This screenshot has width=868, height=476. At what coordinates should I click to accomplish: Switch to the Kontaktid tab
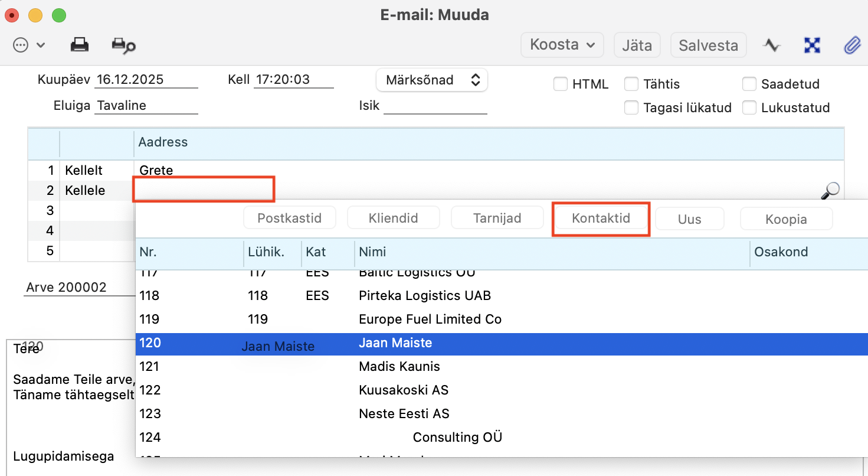pos(601,219)
